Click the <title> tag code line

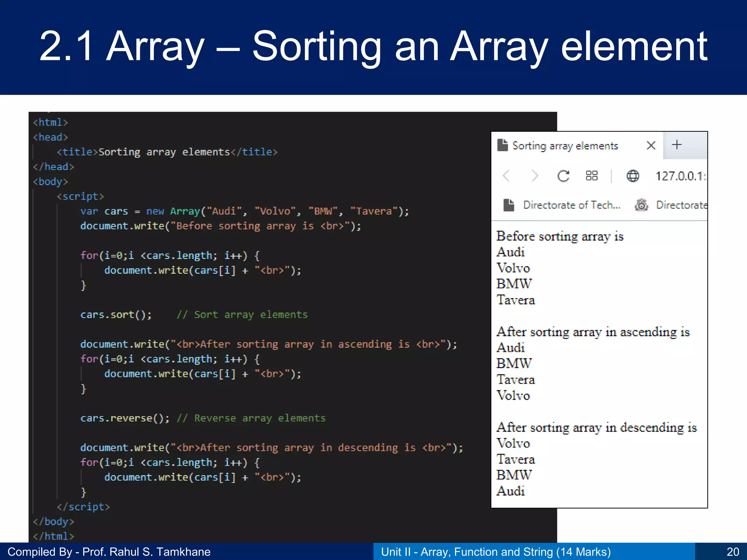pyautogui.click(x=167, y=152)
